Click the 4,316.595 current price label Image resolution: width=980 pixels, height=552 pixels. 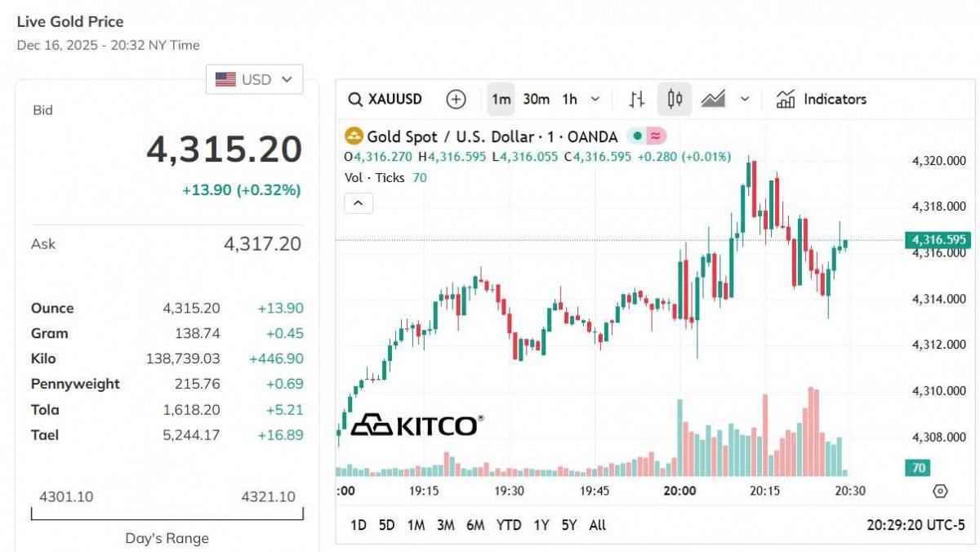pos(936,239)
